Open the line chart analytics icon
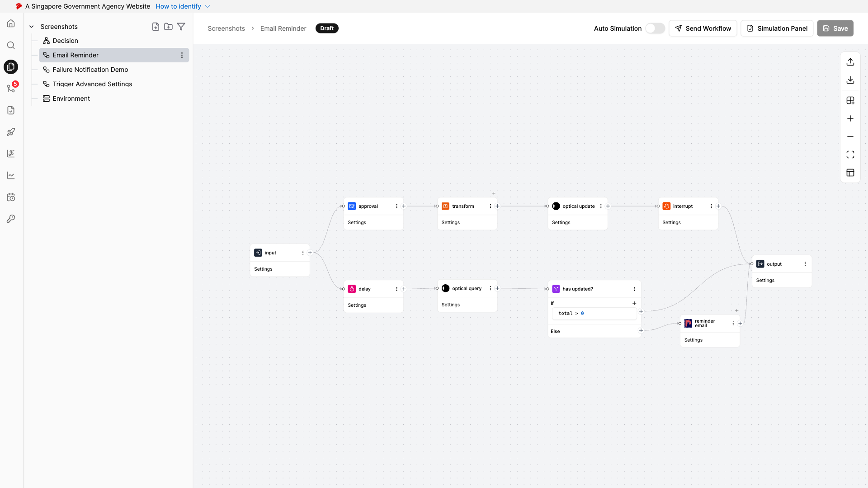This screenshot has height=488, width=868. (11, 175)
